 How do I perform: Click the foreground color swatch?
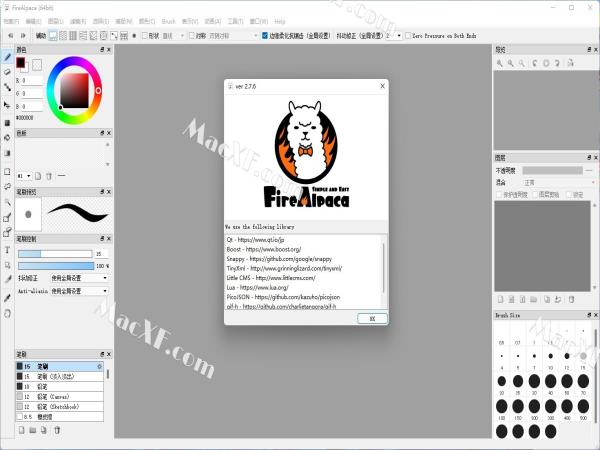click(20, 62)
